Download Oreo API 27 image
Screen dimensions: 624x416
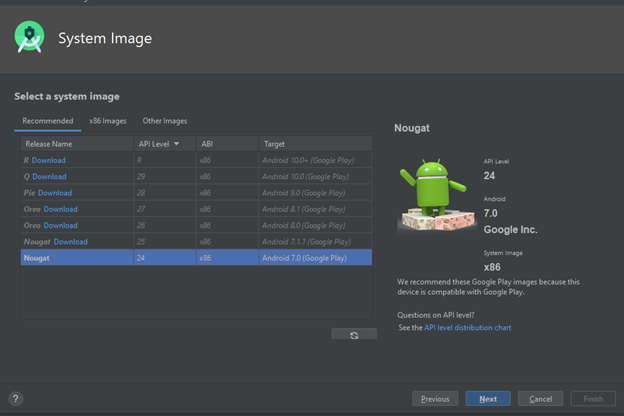click(60, 209)
